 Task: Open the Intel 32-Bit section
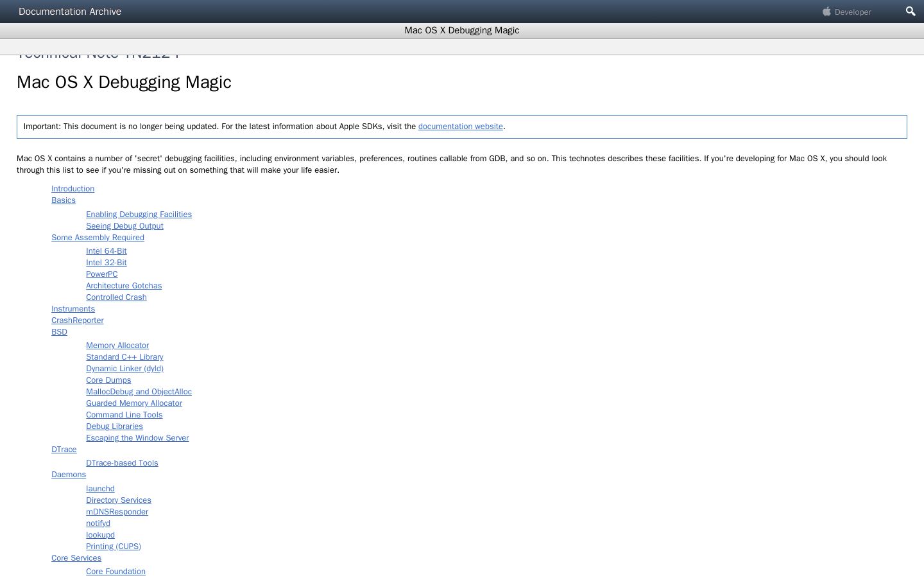click(x=107, y=263)
